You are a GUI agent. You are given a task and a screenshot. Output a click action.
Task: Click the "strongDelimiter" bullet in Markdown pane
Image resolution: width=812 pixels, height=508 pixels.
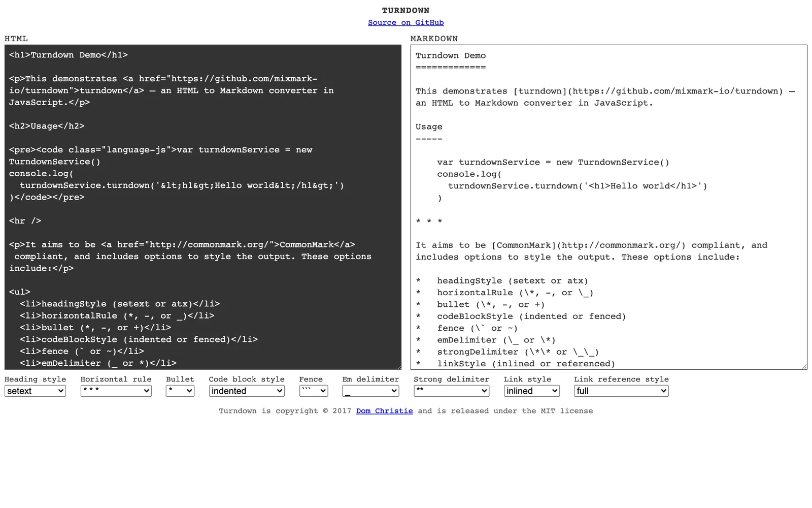point(518,352)
